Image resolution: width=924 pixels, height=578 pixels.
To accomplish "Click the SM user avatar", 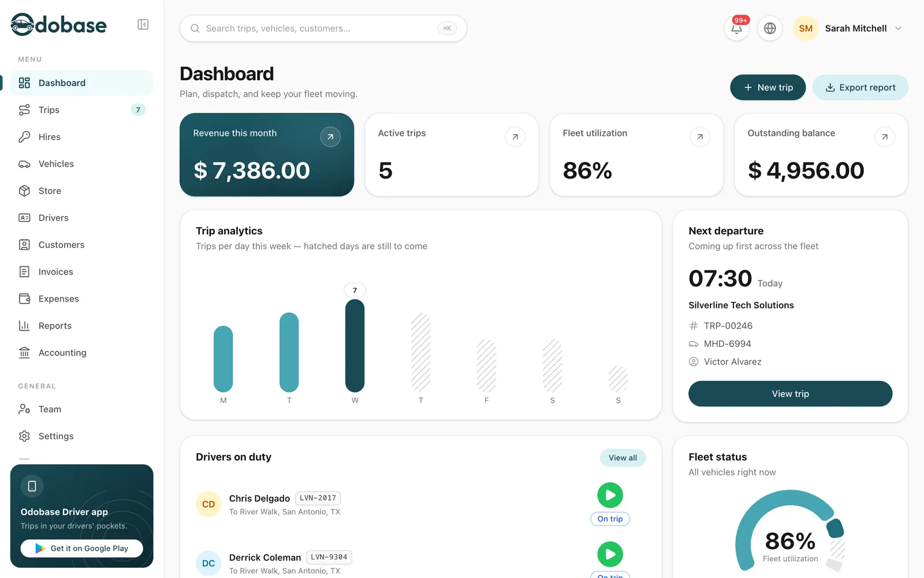I will (x=806, y=28).
